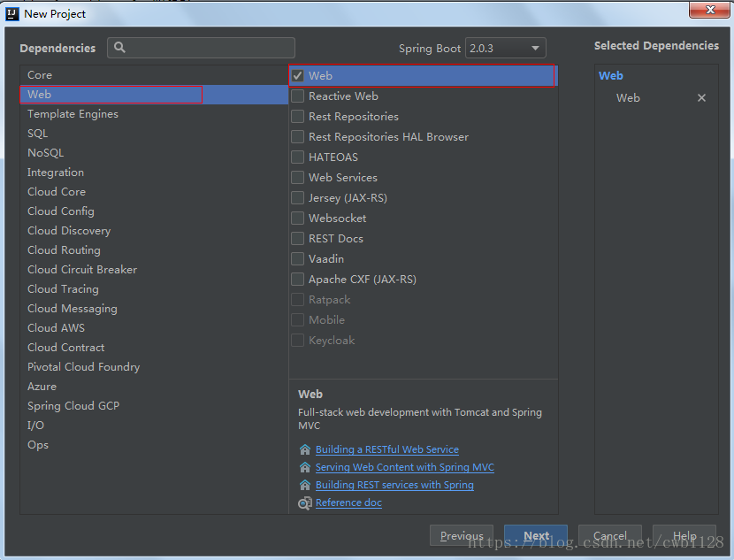Click the disabled Mobile checkbox
The height and width of the screenshot is (560, 734).
tap(298, 320)
